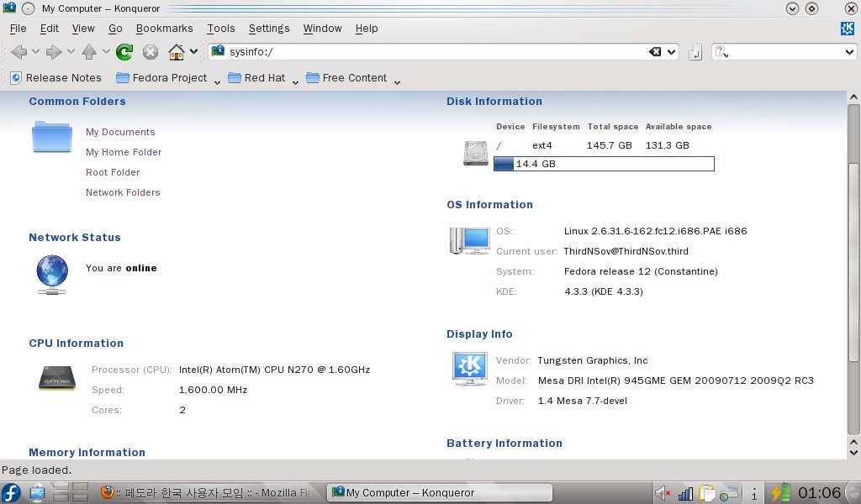Click the search provider icon in search box
Image resolution: width=861 pixels, height=504 pixels.
[x=721, y=51]
